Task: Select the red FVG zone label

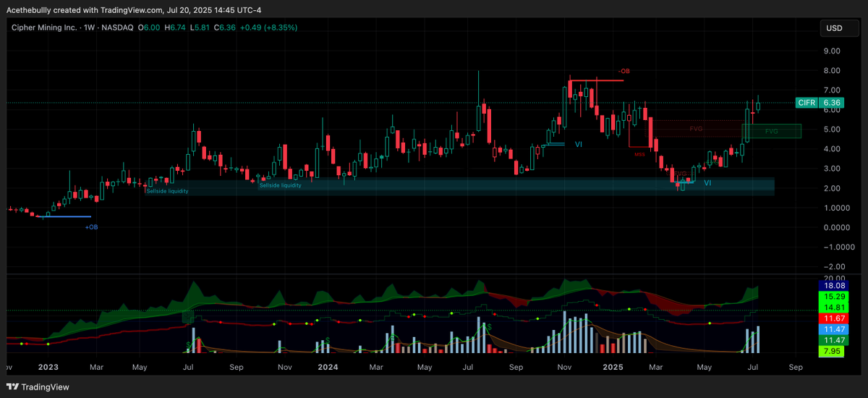Action: (x=696, y=129)
